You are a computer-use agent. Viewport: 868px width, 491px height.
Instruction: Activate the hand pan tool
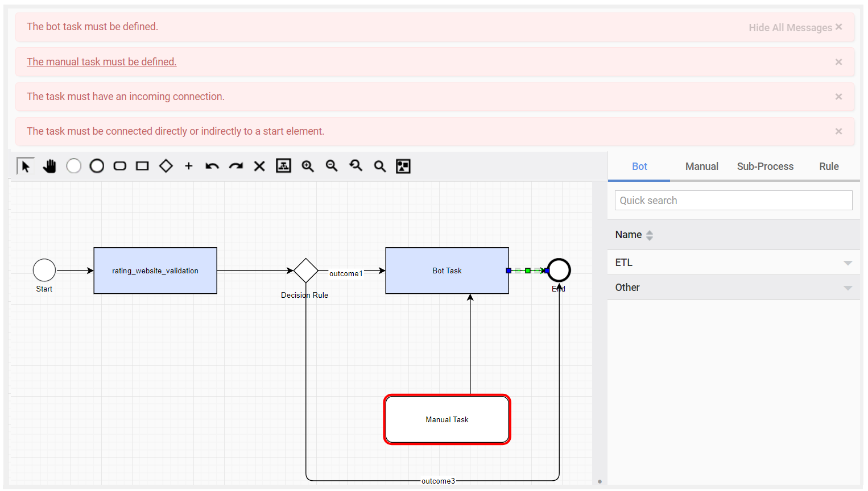(x=49, y=166)
